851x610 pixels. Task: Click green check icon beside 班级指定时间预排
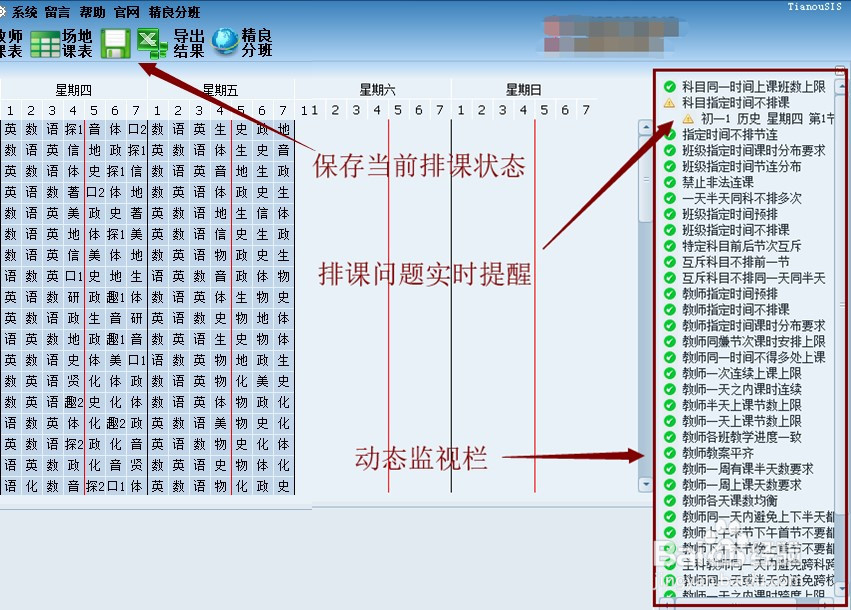click(x=670, y=214)
